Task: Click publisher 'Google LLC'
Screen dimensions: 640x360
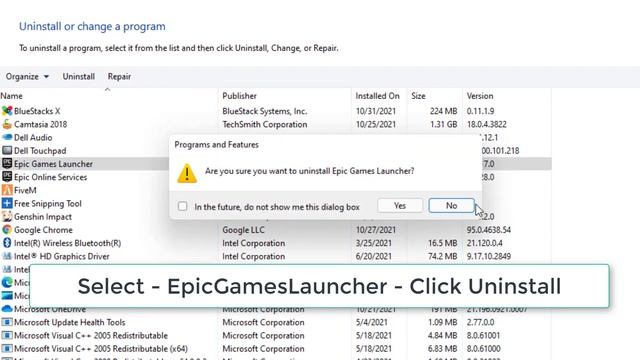Action: point(243,230)
